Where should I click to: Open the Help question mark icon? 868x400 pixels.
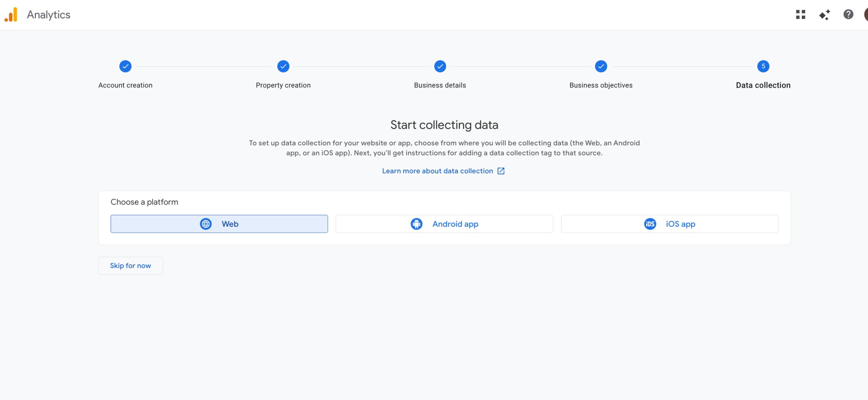coord(848,15)
